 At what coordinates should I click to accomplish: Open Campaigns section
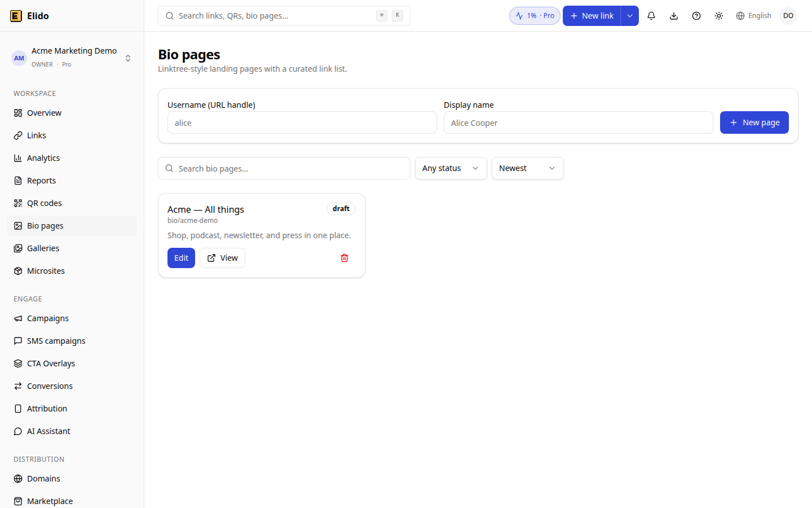72,318
